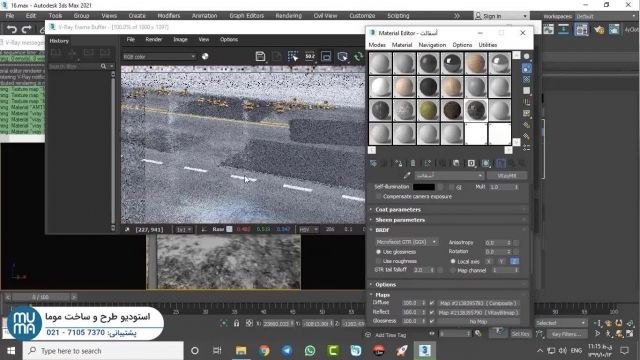Screen dimensions: 640x360
Task: Click the Type here to search box
Action: 103,351
